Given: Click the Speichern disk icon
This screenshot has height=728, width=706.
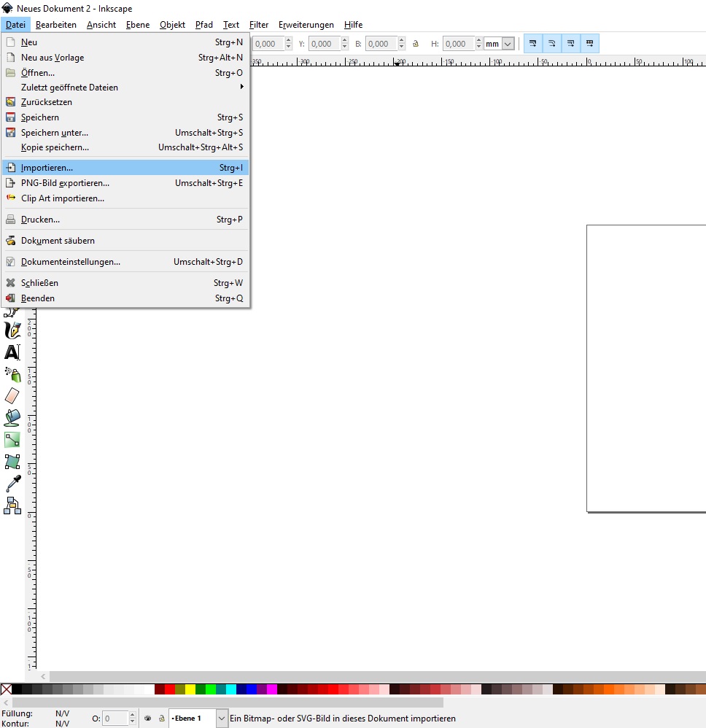Looking at the screenshot, I should coord(10,117).
